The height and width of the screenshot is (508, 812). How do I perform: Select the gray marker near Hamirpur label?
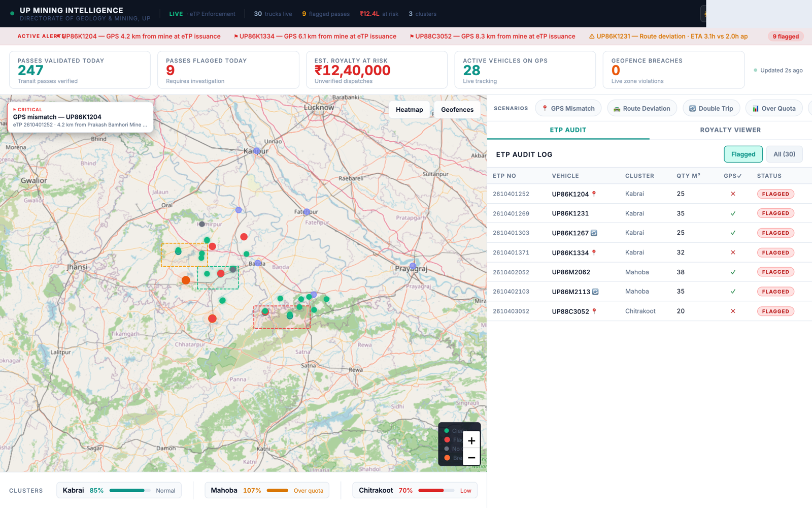click(202, 224)
